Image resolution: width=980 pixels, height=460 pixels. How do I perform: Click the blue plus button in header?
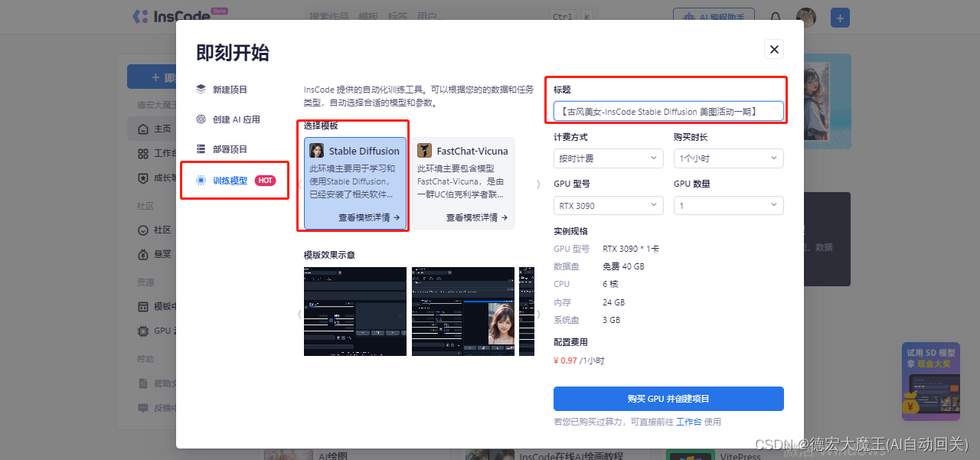coord(840,18)
